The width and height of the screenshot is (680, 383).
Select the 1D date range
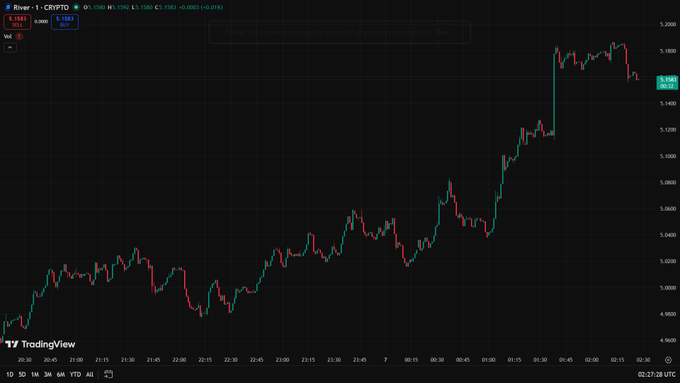pyautogui.click(x=10, y=374)
